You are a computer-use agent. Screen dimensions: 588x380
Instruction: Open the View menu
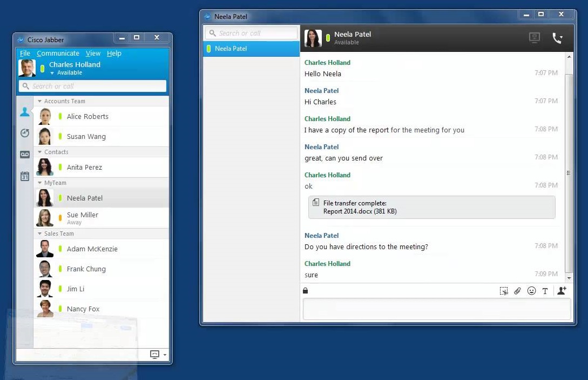click(x=93, y=54)
